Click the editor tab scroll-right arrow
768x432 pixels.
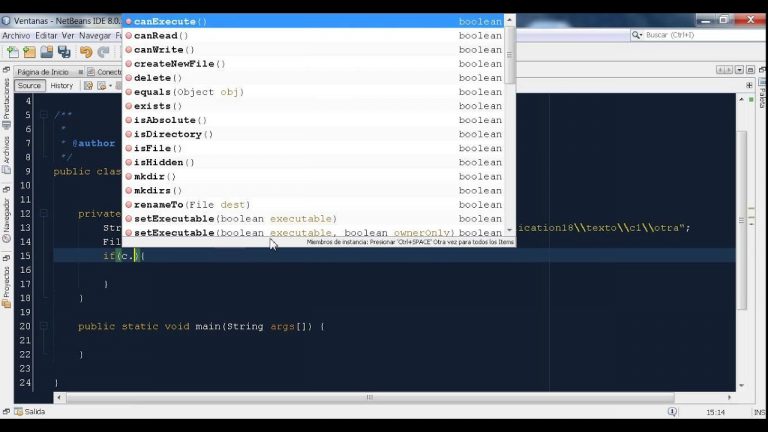pos(728,70)
